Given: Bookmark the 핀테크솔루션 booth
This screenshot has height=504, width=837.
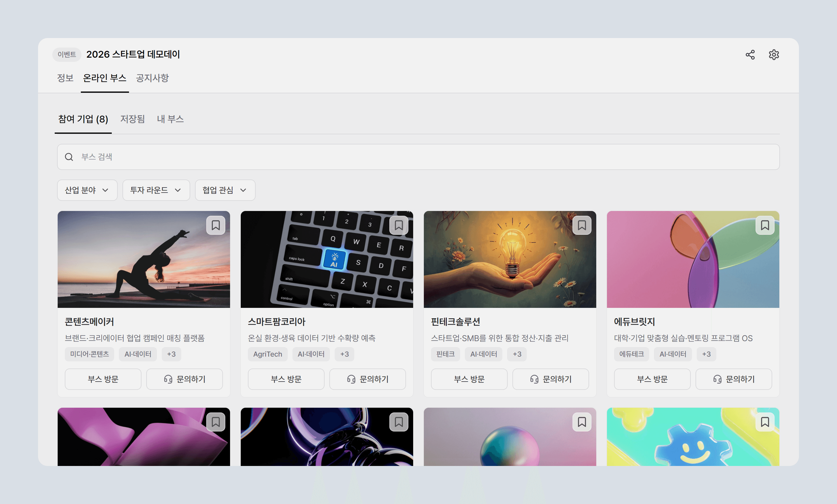Looking at the screenshot, I should 582,225.
